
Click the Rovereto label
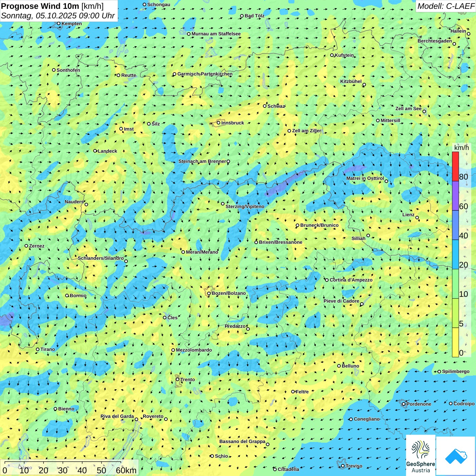tap(153, 416)
